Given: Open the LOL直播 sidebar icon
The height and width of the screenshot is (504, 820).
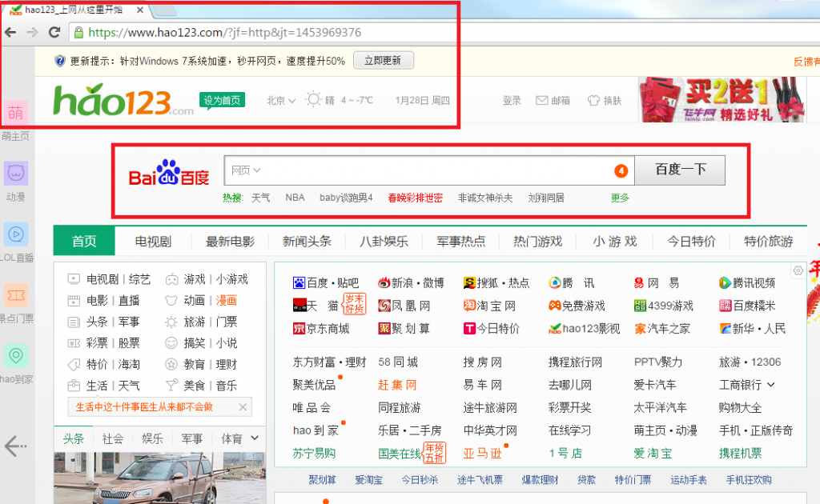Looking at the screenshot, I should (x=16, y=234).
